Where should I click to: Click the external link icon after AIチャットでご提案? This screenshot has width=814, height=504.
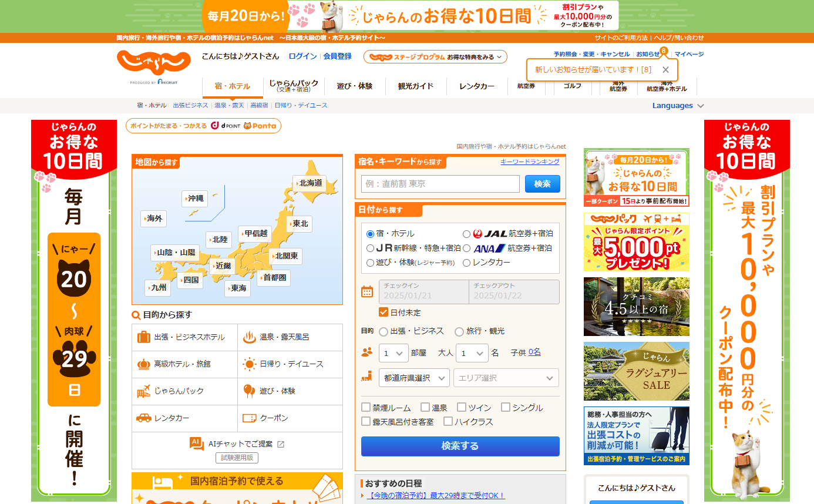pos(281,444)
